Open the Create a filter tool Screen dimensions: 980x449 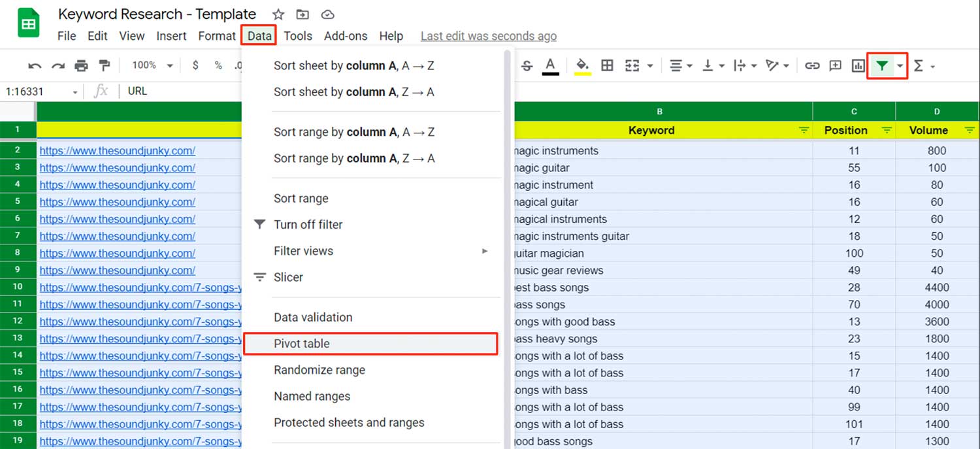coord(882,65)
